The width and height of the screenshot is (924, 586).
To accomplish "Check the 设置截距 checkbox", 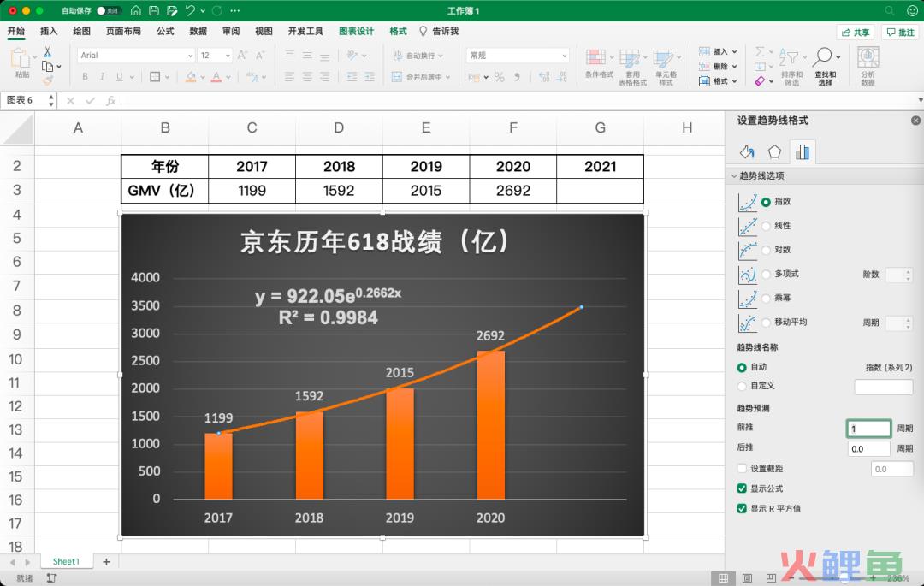I will [x=742, y=469].
